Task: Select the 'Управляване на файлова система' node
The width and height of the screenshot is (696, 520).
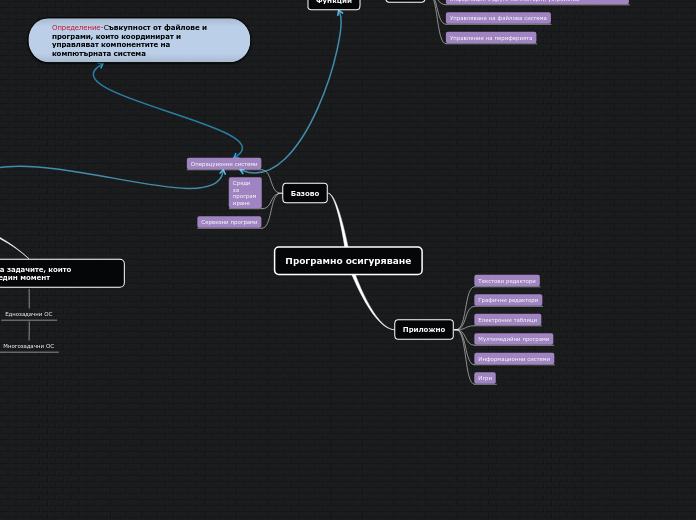Action: point(498,18)
